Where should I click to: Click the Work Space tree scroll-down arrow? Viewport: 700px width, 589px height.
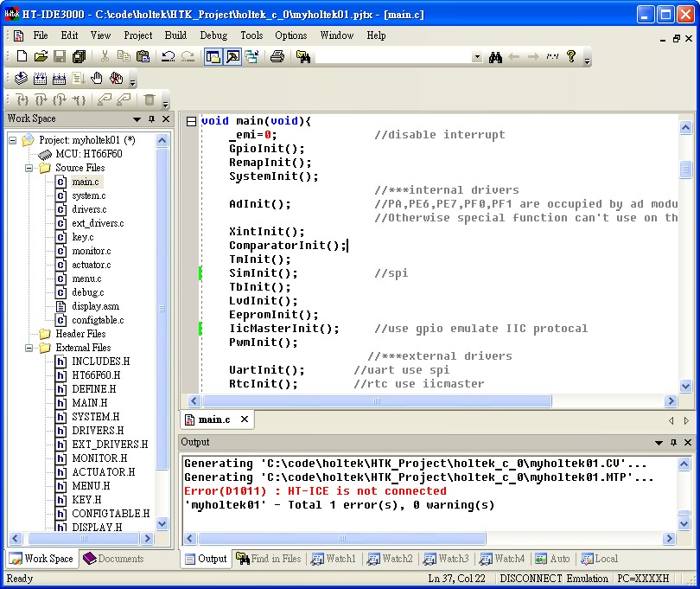(x=162, y=523)
